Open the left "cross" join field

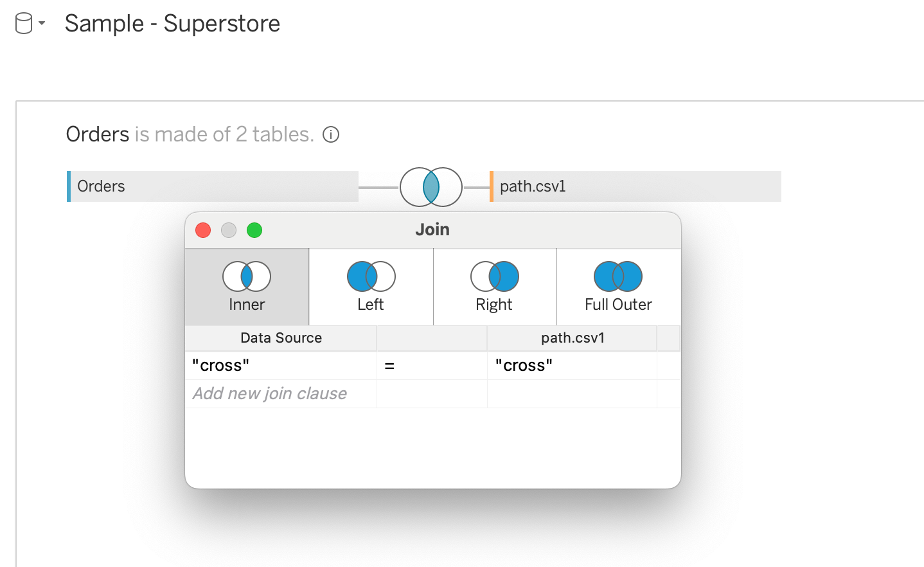click(281, 366)
